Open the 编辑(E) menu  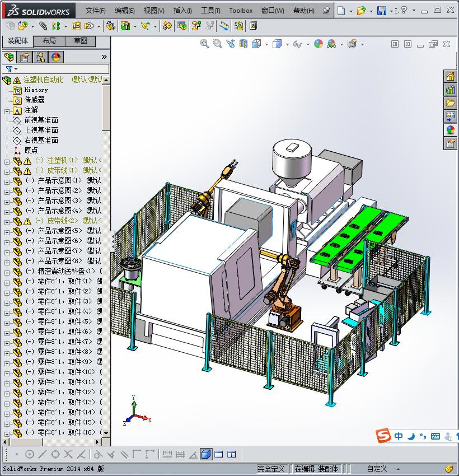coord(124,11)
